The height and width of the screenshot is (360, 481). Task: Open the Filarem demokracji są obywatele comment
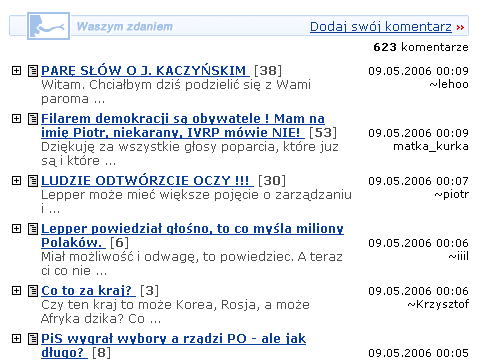(x=183, y=126)
